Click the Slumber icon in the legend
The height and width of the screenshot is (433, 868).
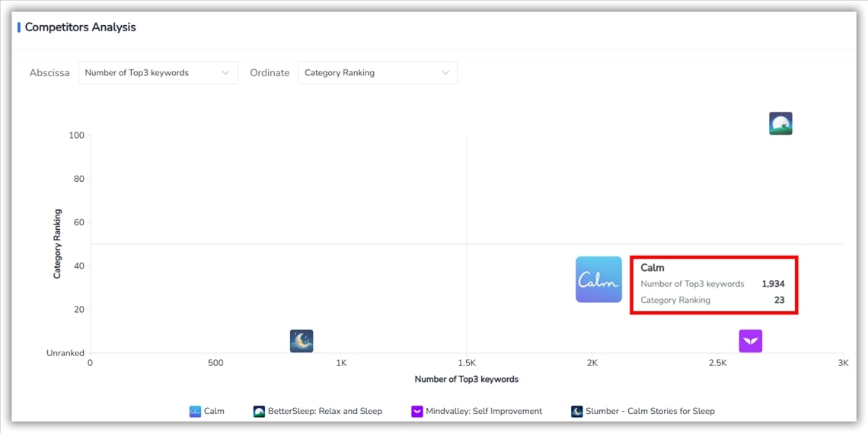tap(576, 412)
